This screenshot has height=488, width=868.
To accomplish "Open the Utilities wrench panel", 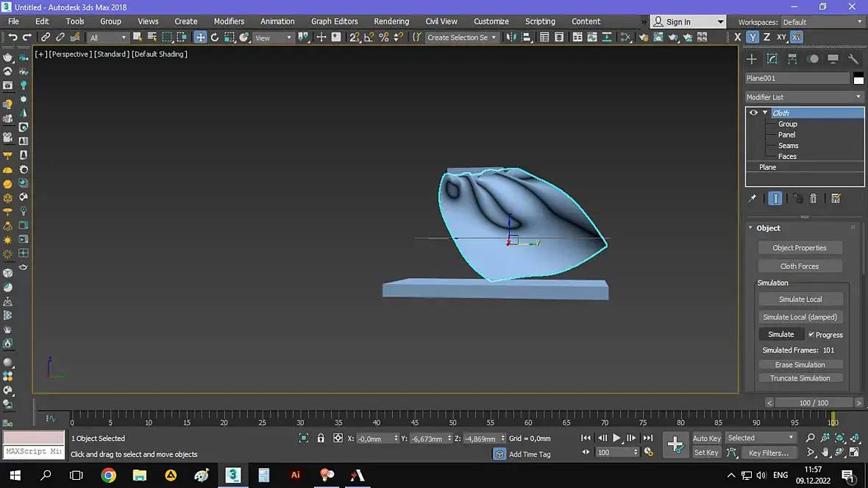I will pos(853,59).
